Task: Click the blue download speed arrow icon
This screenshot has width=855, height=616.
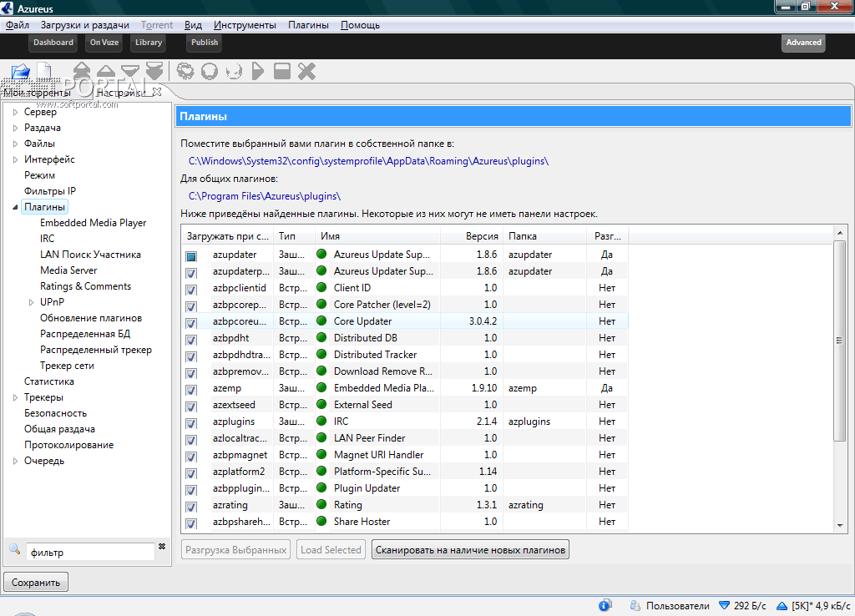Action: tap(724, 605)
